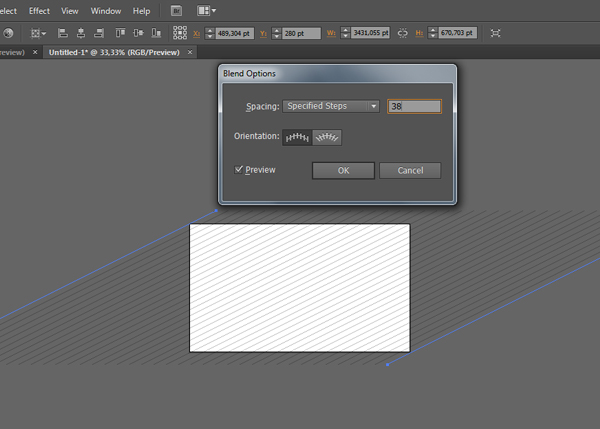Viewport: 600px width, 429px height.
Task: Open the Effect menu
Action: click(39, 11)
